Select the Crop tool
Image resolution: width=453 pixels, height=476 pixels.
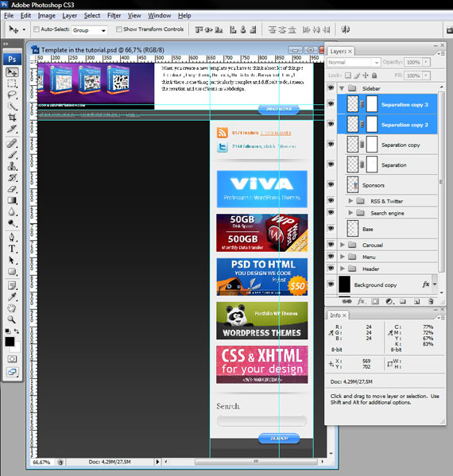point(12,118)
